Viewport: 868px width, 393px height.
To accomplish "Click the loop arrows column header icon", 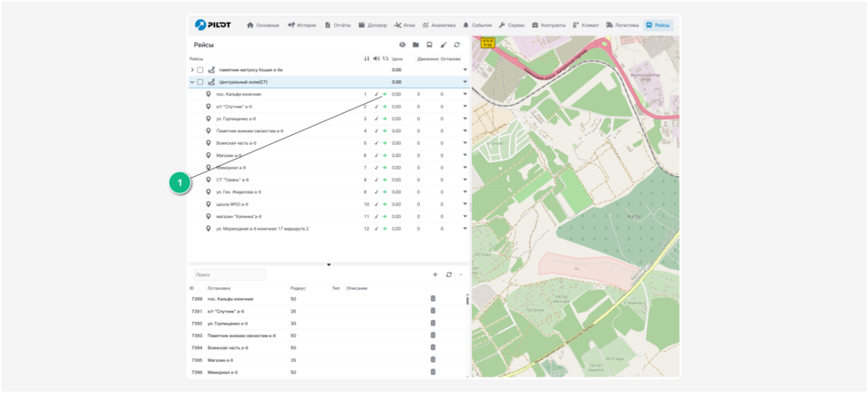I will tap(384, 58).
